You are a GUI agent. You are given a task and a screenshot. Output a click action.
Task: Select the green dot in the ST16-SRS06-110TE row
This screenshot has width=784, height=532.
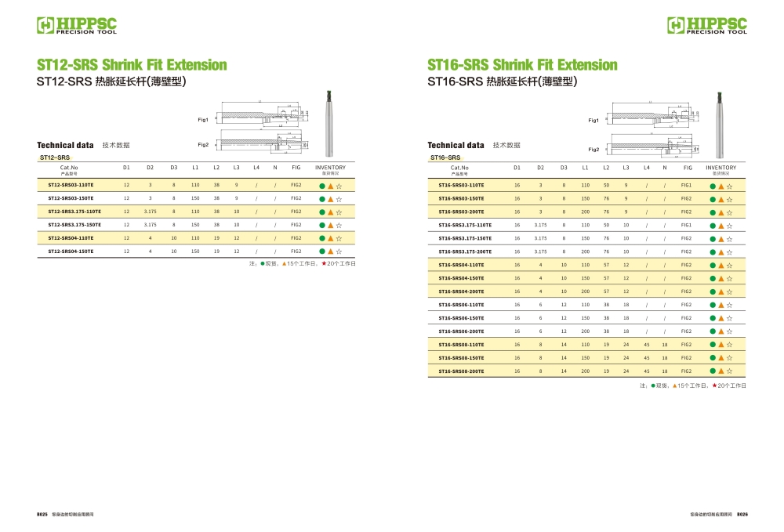pyautogui.click(x=713, y=305)
